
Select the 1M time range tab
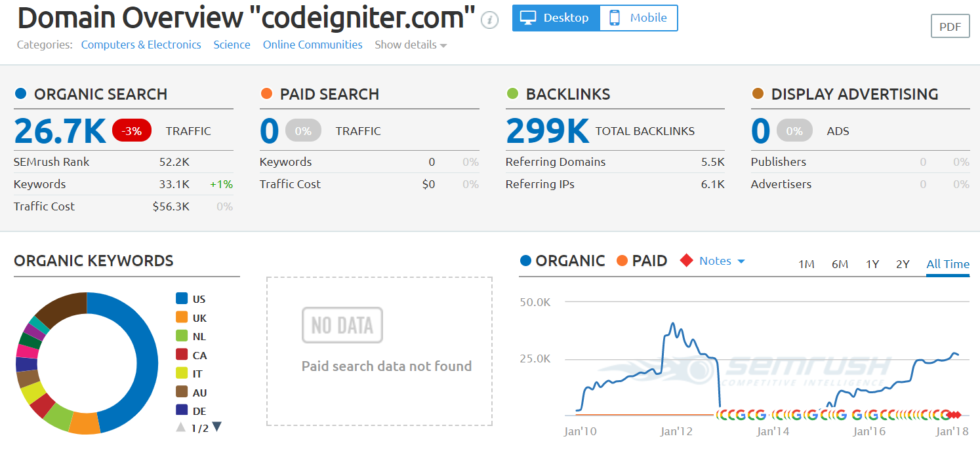coord(806,264)
